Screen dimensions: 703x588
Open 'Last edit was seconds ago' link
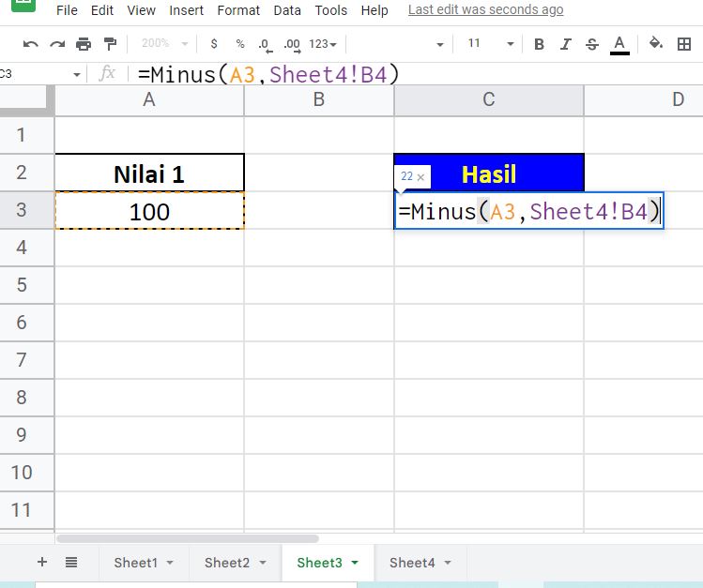(x=485, y=9)
